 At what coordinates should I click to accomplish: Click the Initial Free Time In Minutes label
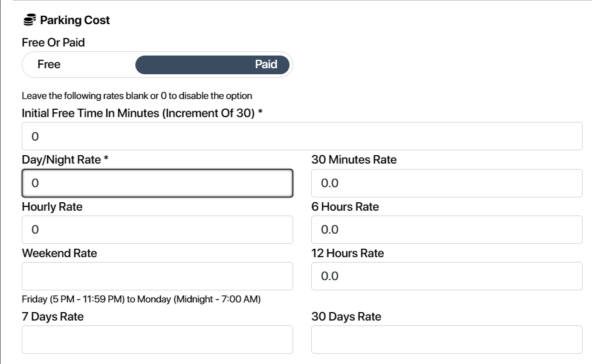tap(142, 113)
